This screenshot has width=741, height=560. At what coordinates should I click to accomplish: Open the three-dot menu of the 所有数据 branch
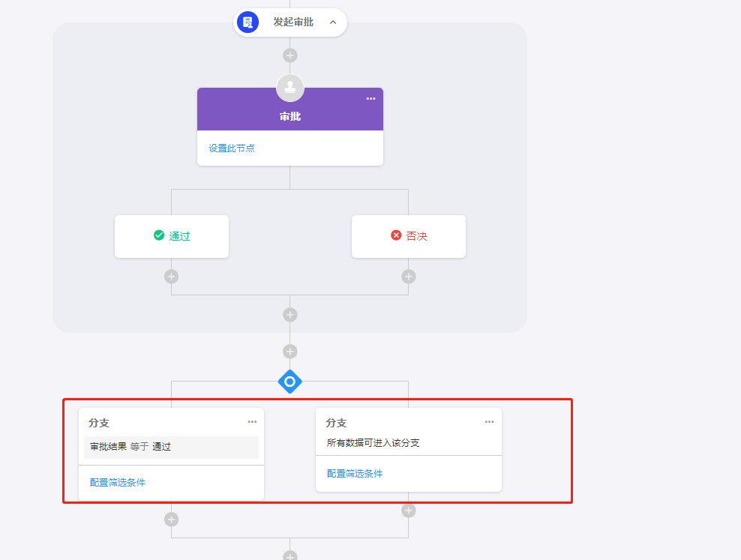(x=489, y=421)
